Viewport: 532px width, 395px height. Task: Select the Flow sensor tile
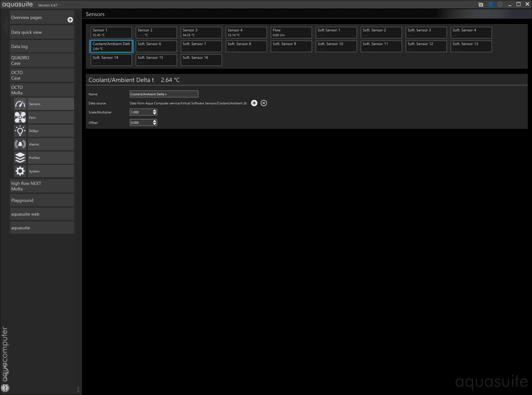291,33
